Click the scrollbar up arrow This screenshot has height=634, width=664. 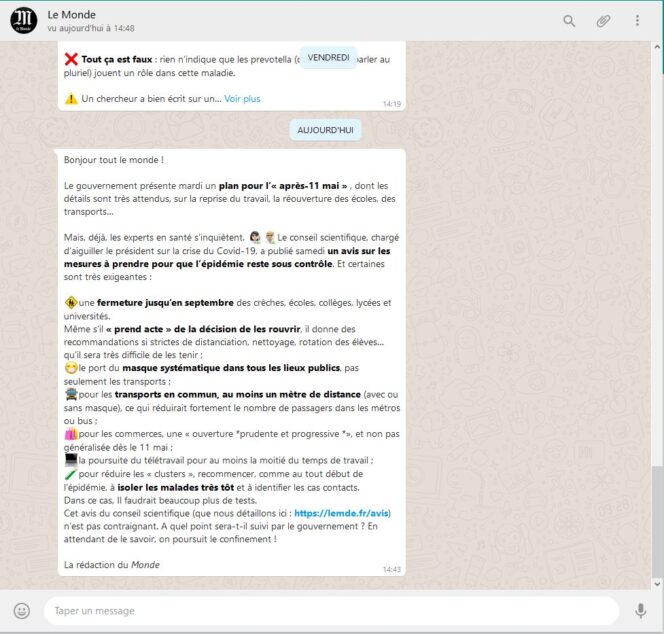pyautogui.click(x=656, y=47)
